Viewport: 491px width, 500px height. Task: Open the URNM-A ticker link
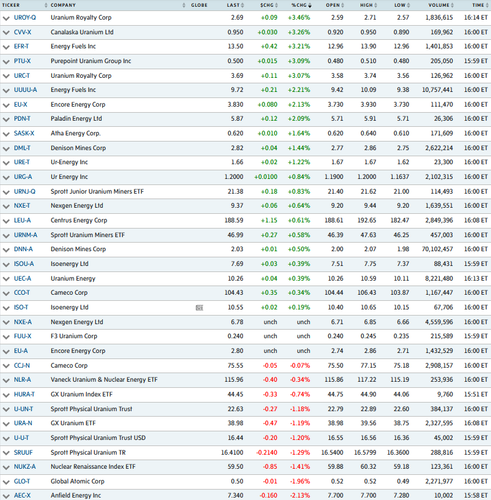pyautogui.click(x=26, y=235)
